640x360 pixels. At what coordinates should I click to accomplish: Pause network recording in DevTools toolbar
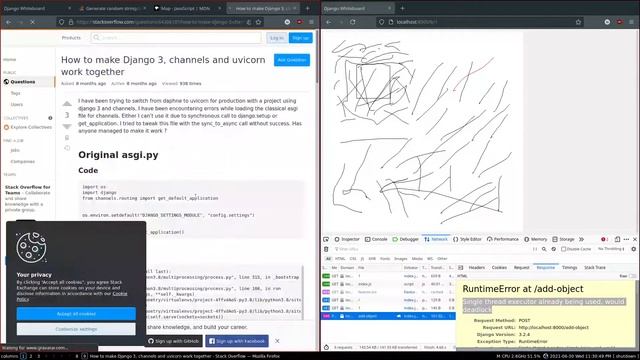pos(535,249)
